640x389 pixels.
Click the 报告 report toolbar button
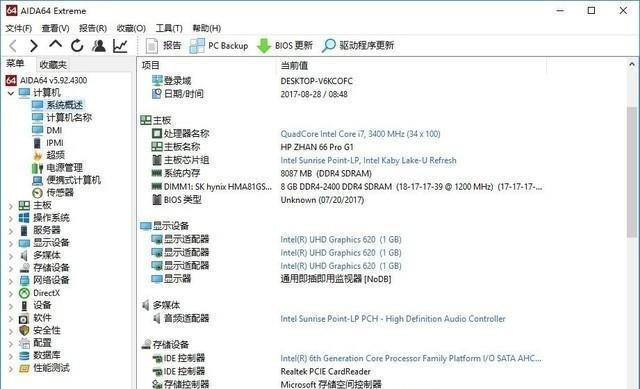click(163, 46)
